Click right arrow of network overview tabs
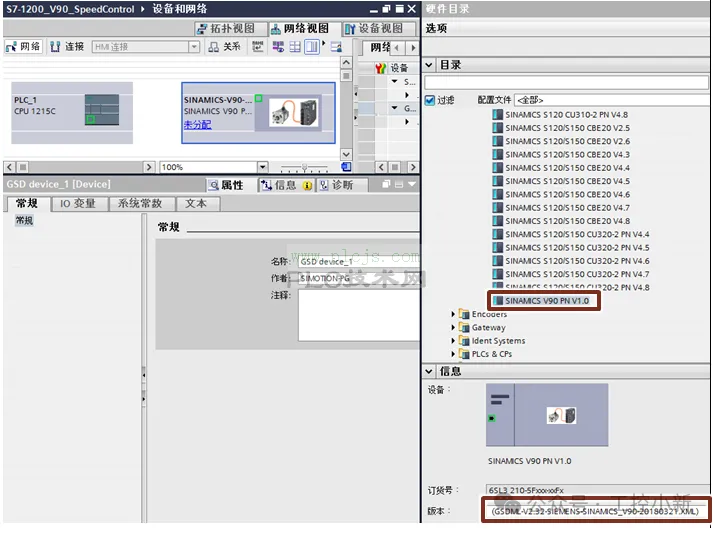 413,47
